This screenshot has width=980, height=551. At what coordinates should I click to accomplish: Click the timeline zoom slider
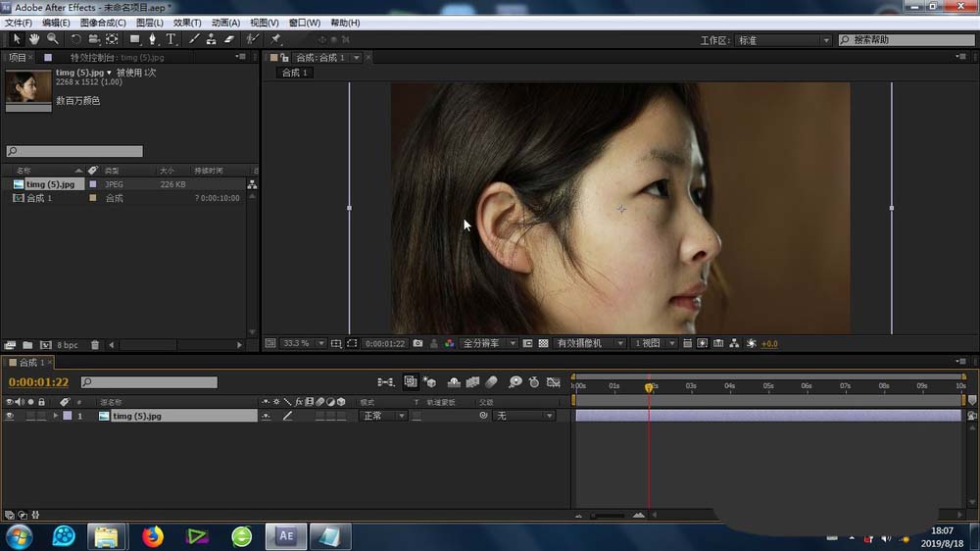click(609, 516)
